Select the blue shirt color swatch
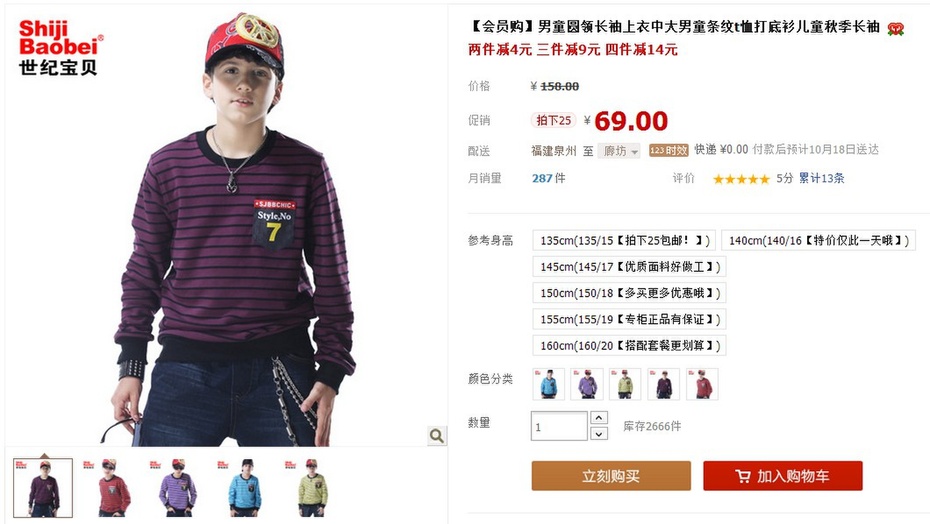The height and width of the screenshot is (524, 930). (549, 383)
